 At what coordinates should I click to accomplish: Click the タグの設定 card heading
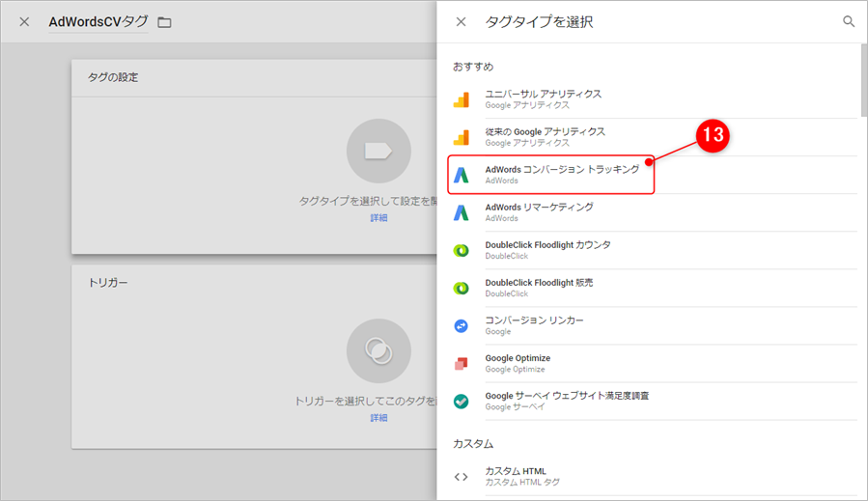pos(113,77)
